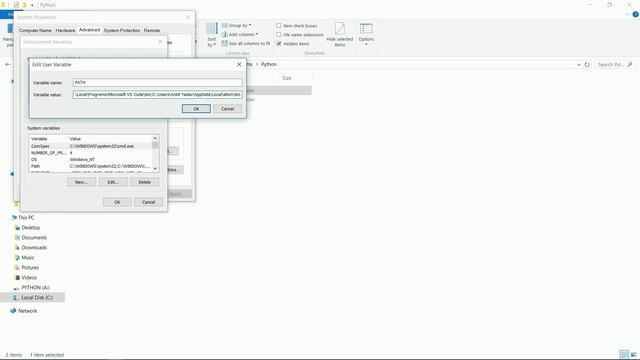The image size is (640, 360).
Task: Uncheck Hidden items checkbox
Action: coord(279,44)
